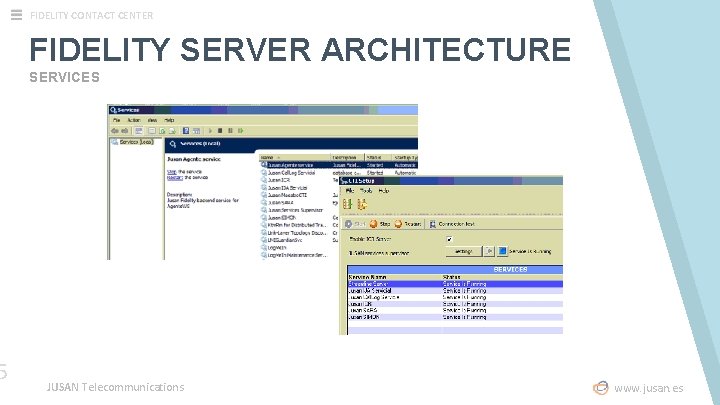
Task: Click the Stop the service link
Action: tap(171, 172)
